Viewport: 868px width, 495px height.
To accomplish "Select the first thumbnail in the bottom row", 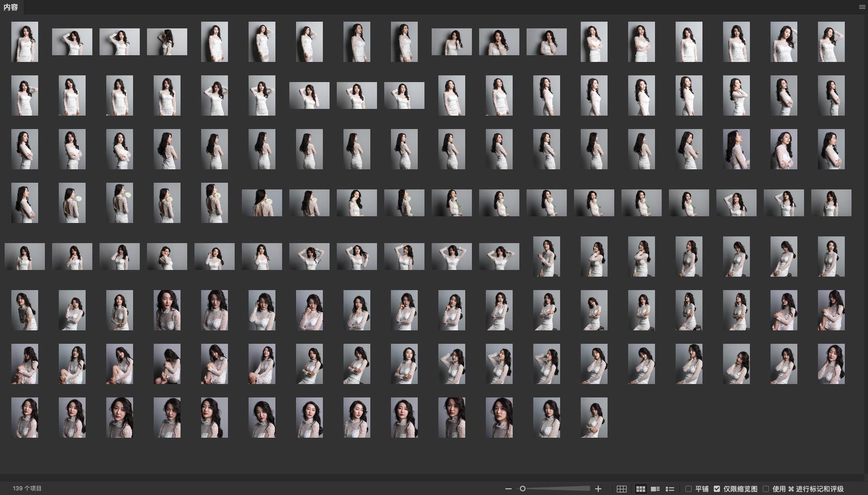I will pos(25,418).
